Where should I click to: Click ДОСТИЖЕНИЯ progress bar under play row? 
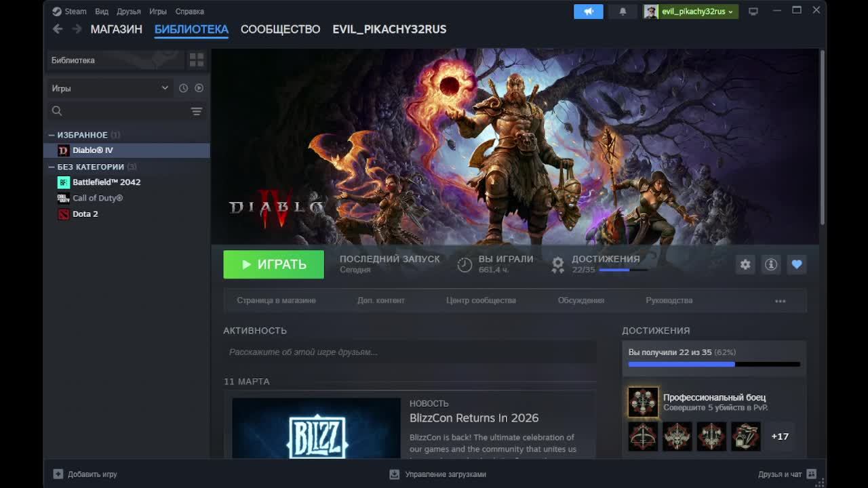(624, 270)
